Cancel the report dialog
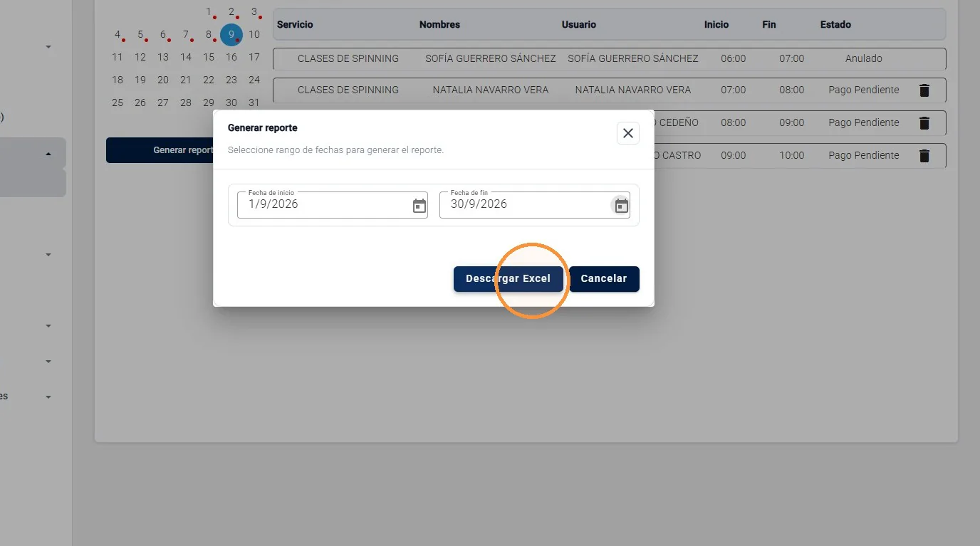This screenshot has width=980, height=546. pos(604,279)
